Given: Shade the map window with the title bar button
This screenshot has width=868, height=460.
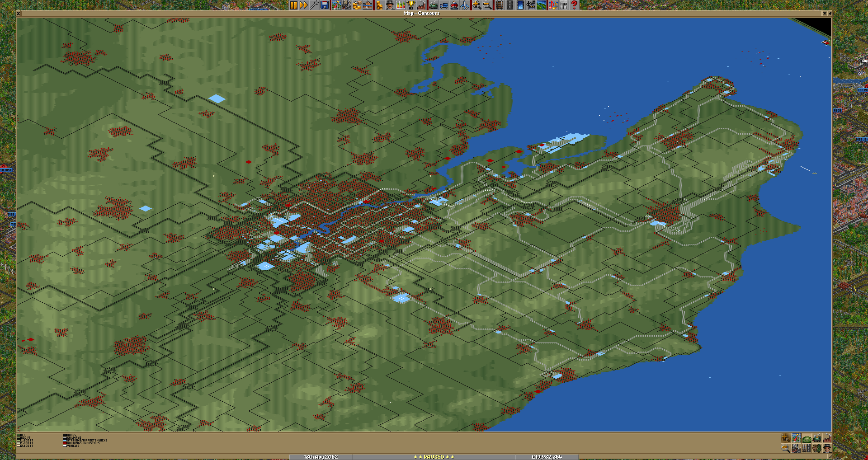Looking at the screenshot, I should pos(824,14).
